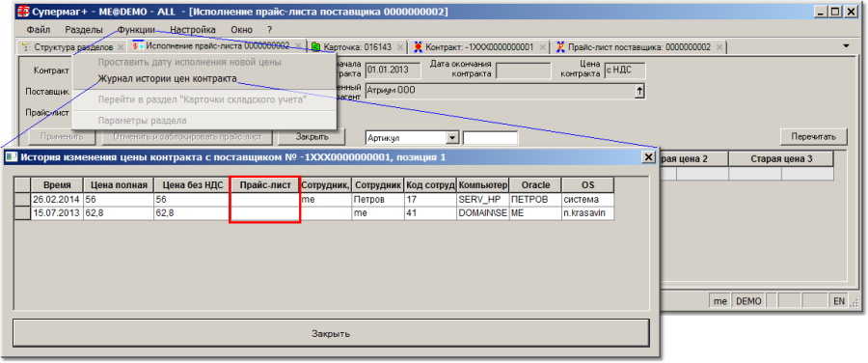Switch to Карточка: 016143 tab

358,47
